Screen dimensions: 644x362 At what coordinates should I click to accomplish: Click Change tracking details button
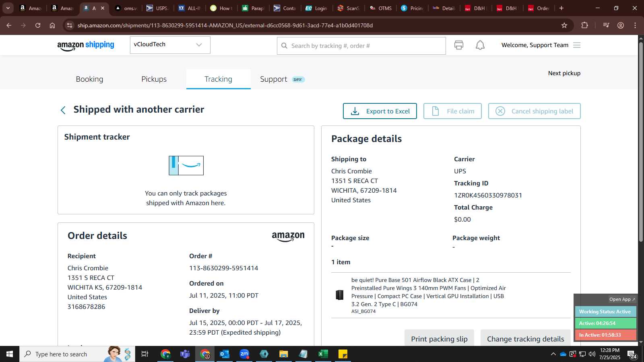[x=525, y=339]
